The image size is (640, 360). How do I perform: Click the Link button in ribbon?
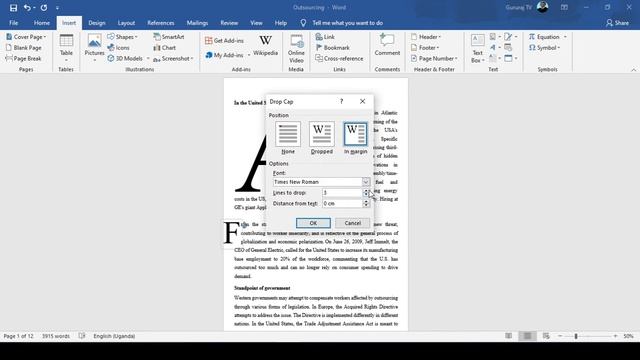(325, 37)
